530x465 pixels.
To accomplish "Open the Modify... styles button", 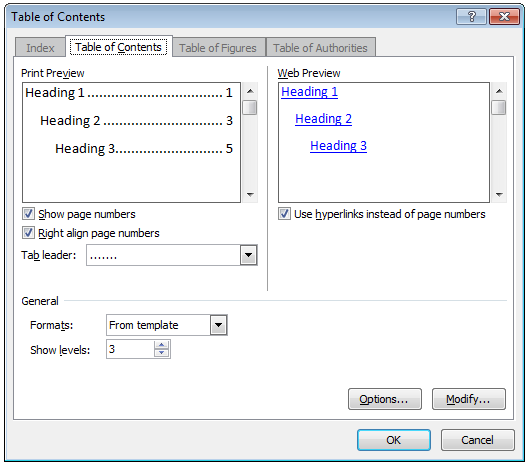I will [468, 399].
